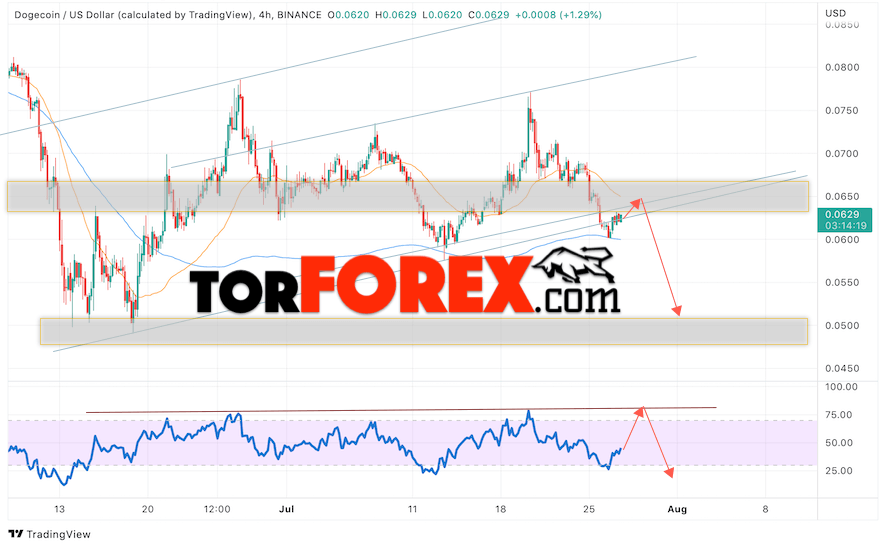The height and width of the screenshot is (548, 886).
Task: Click the open value O0.0620
Action: (x=349, y=15)
